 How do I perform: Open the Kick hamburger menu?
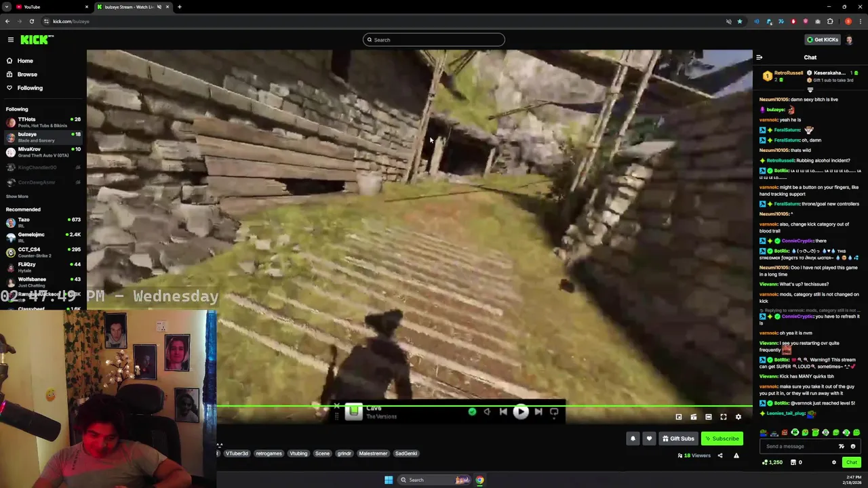point(11,40)
